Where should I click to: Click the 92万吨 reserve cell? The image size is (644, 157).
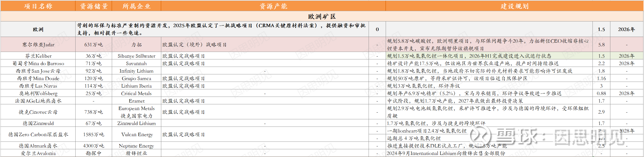[x=93, y=71]
